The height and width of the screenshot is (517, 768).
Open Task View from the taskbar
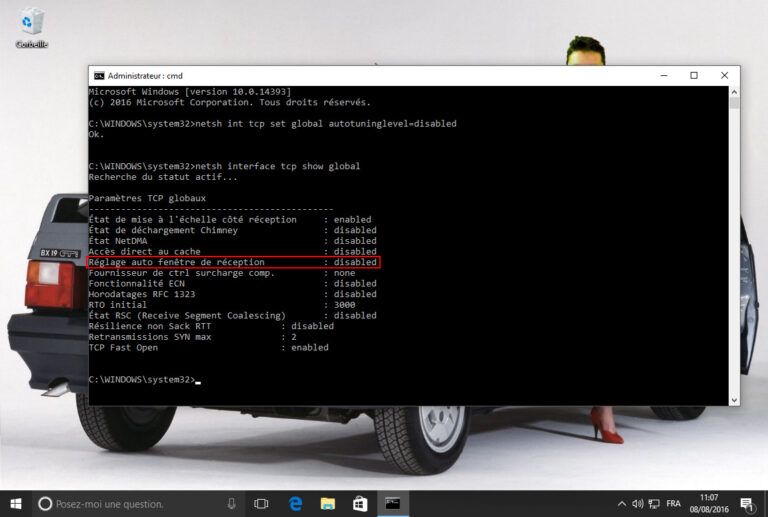click(x=262, y=503)
